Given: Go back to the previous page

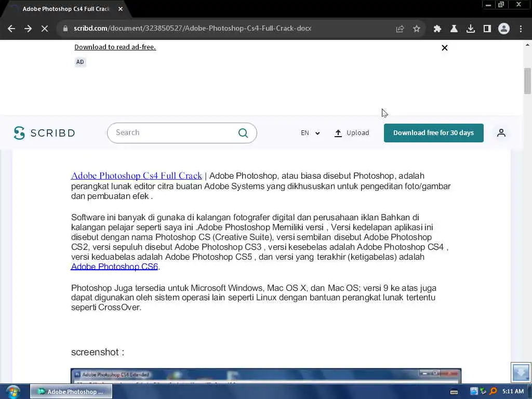Looking at the screenshot, I should [11, 29].
